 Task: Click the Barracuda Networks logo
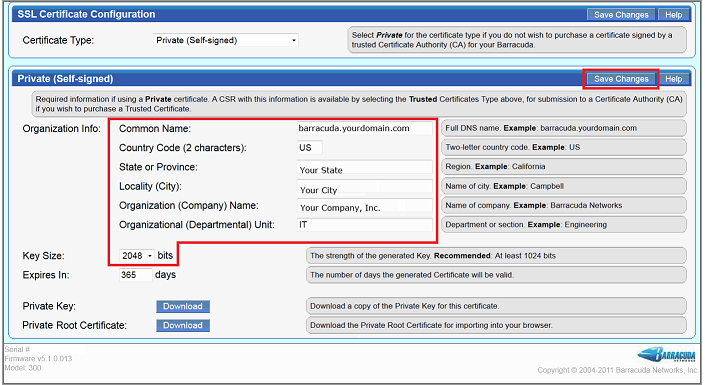pos(667,354)
